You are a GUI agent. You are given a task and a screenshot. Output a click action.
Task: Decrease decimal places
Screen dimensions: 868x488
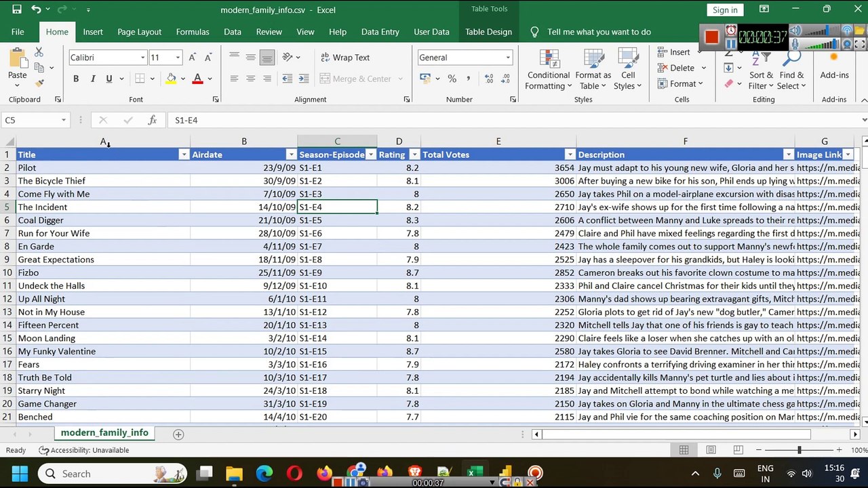tap(505, 79)
